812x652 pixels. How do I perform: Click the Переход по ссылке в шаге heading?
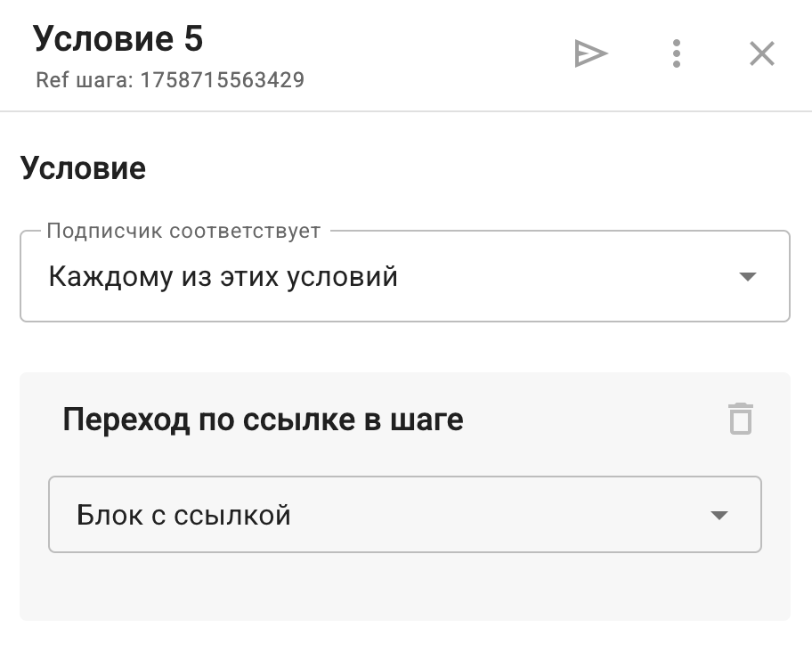[263, 419]
